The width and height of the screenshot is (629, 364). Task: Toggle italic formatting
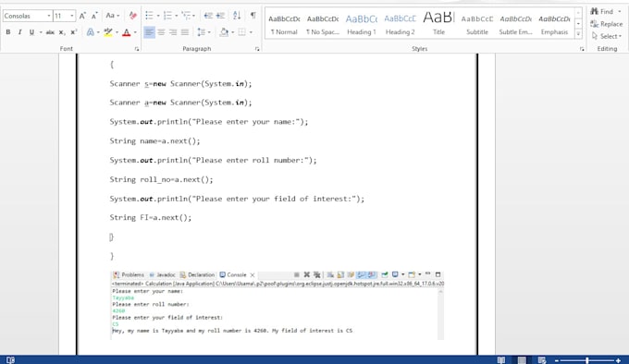(x=19, y=32)
